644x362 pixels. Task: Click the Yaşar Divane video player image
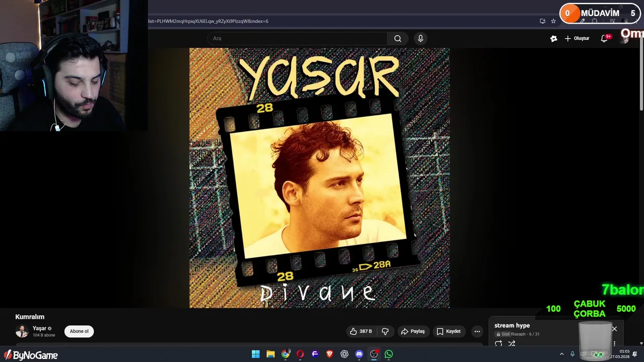click(319, 178)
